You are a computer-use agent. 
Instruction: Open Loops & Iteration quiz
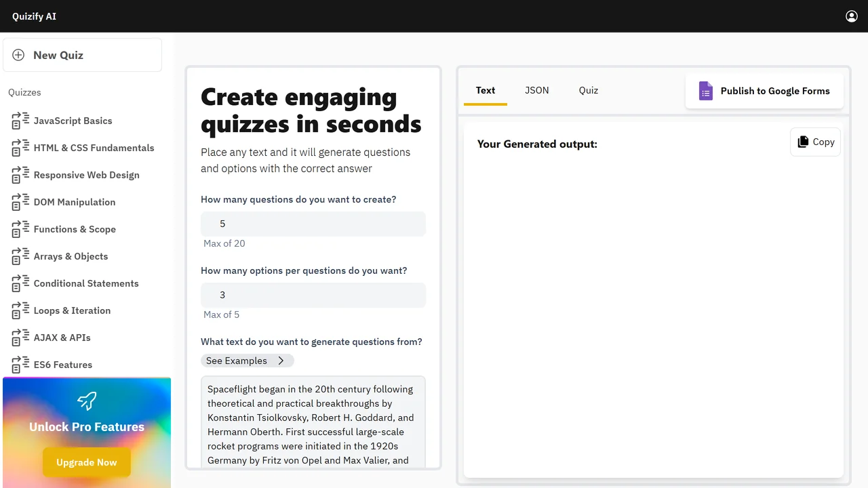tap(72, 310)
